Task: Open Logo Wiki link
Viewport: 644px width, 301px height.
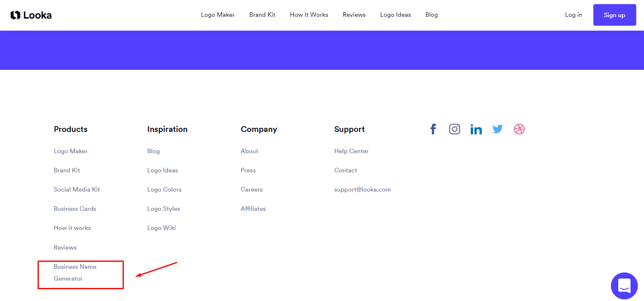Action: (x=161, y=228)
